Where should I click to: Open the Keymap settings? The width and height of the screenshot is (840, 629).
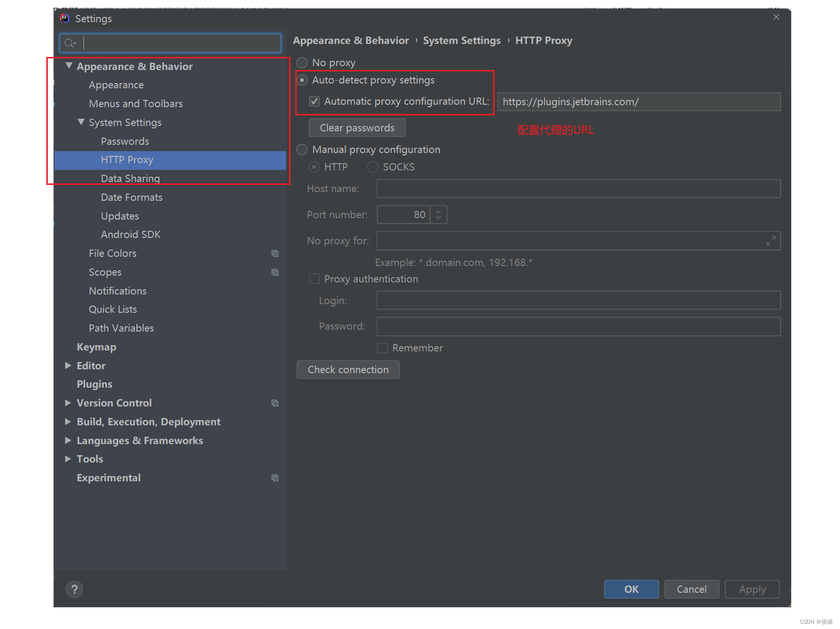click(x=96, y=347)
